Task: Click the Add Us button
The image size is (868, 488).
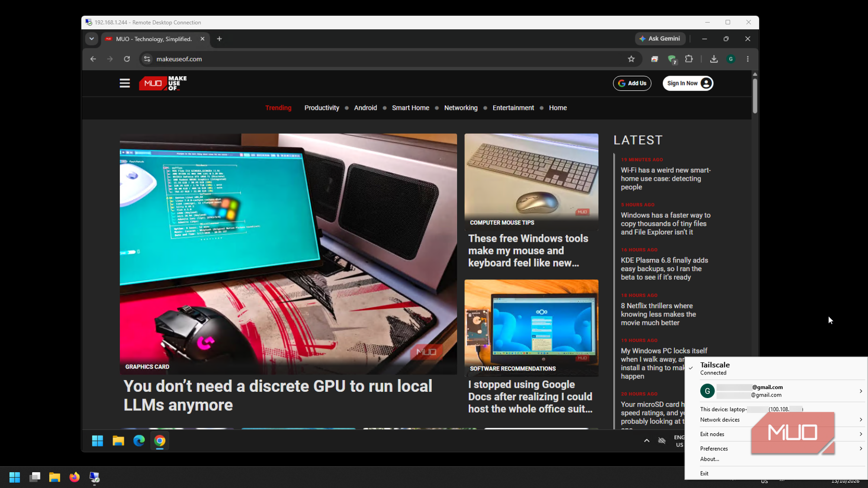Action: tap(632, 83)
